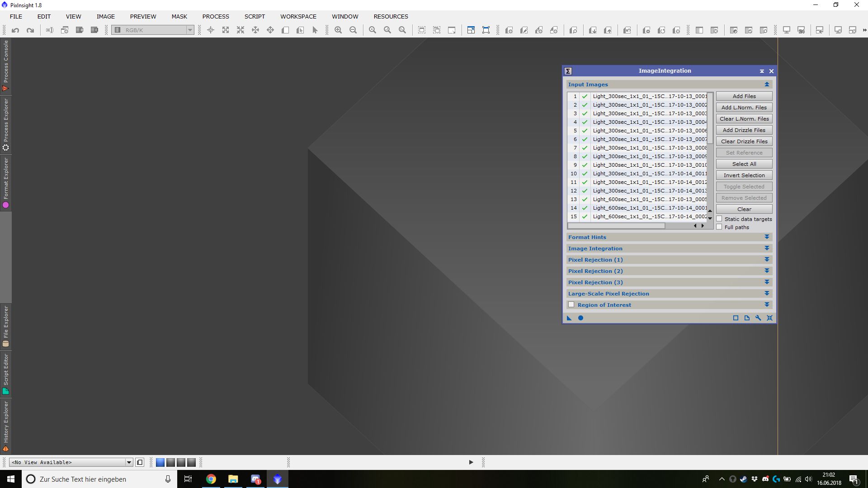Click the expand-arrows fit view icon
The width and height of the screenshot is (868, 488).
coord(226,30)
